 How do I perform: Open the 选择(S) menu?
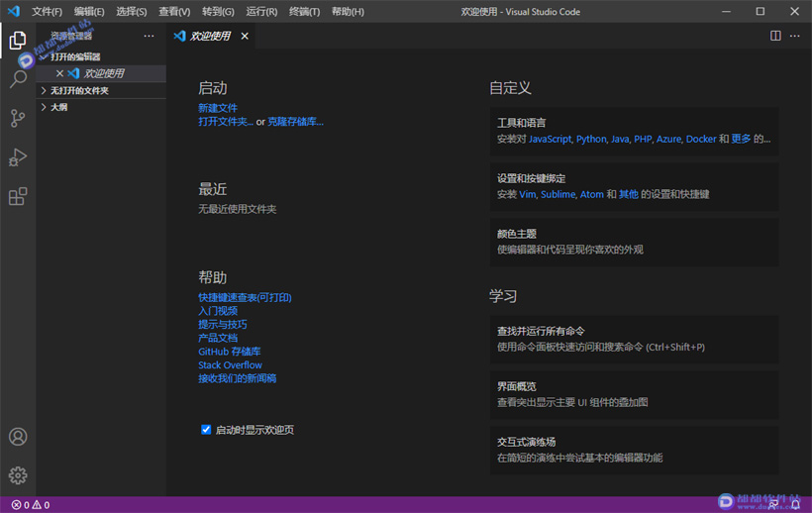point(131,11)
